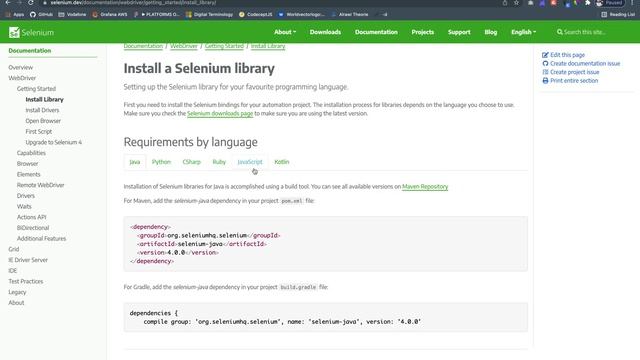This screenshot has height=360, width=640.
Task: Open the Extensions puzzle icon
Action: (x=587, y=2)
